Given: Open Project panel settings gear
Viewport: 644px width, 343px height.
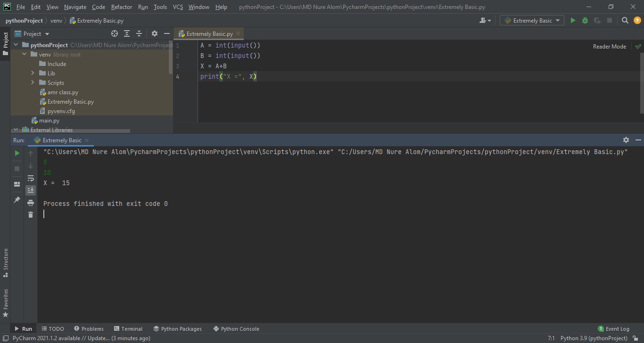Looking at the screenshot, I should [154, 33].
